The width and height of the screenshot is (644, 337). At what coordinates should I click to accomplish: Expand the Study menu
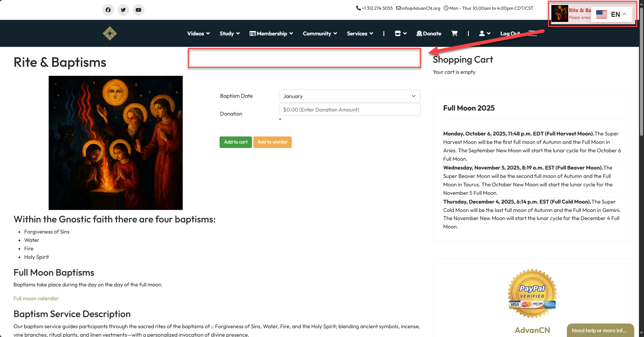coord(230,33)
